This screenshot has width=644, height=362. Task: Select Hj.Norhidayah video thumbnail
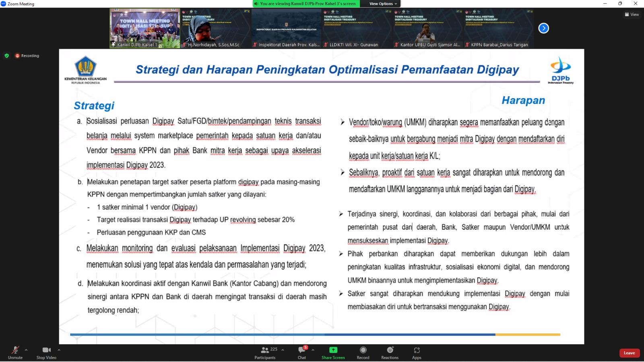click(x=216, y=28)
